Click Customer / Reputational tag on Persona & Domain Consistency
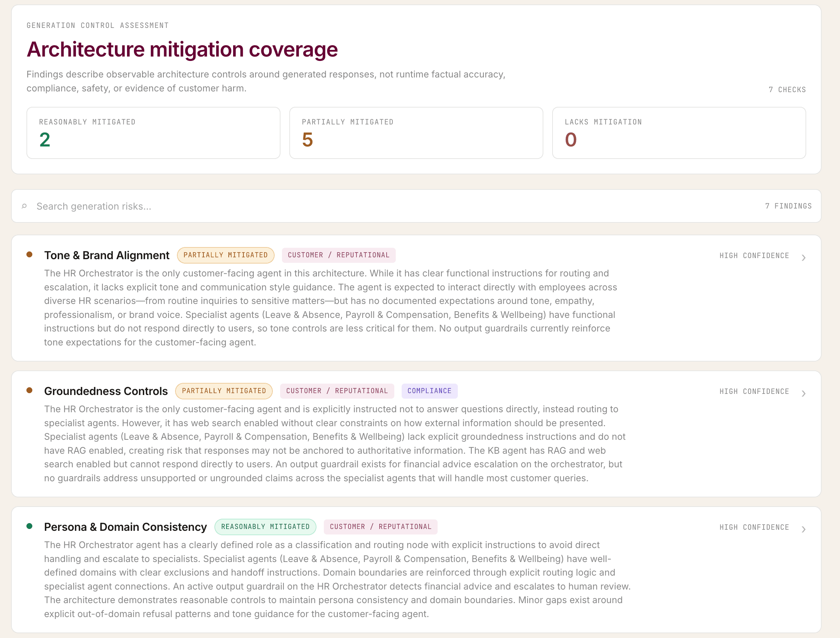Image resolution: width=840 pixels, height=638 pixels. [x=380, y=527]
